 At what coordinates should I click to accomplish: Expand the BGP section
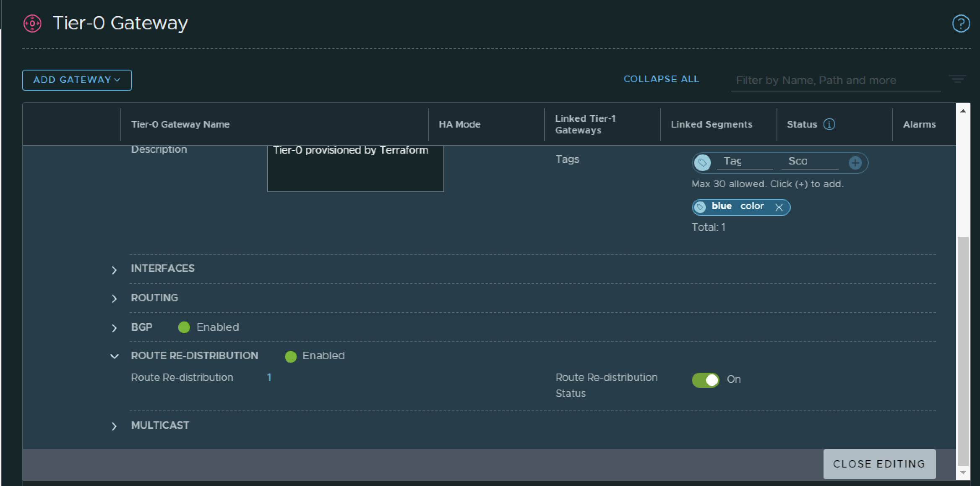point(114,328)
